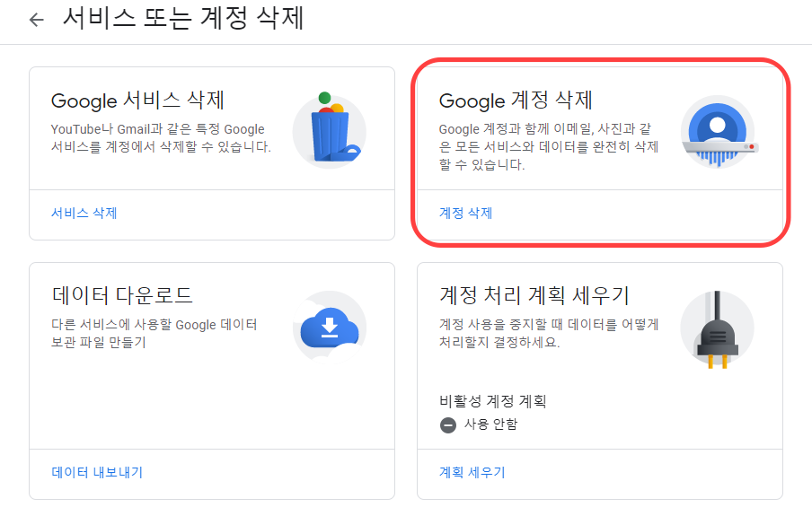Click the power plug illustration
The width and height of the screenshot is (812, 516).
click(717, 328)
